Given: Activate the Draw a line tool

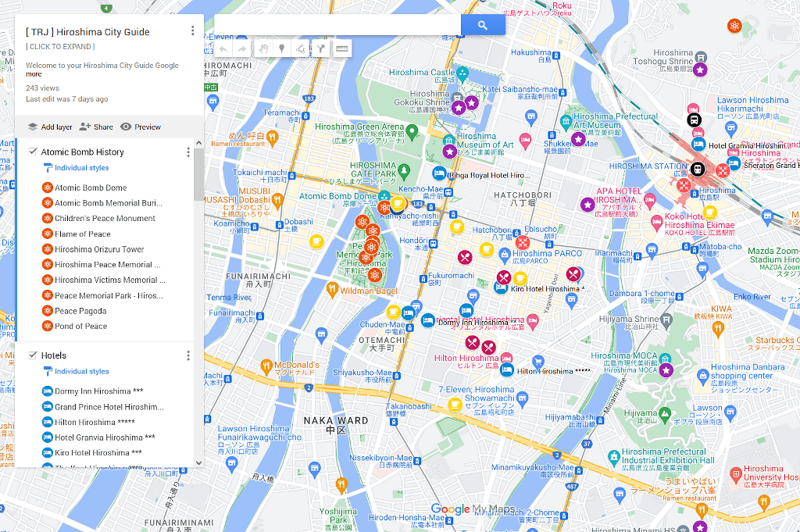Looking at the screenshot, I should (x=302, y=49).
